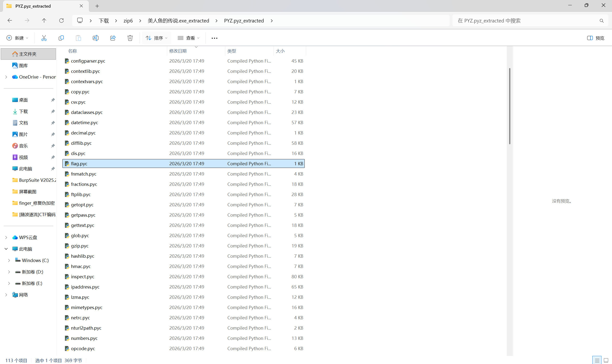Toggle the 预览 preview pane
The image size is (612, 364).
pos(595,38)
